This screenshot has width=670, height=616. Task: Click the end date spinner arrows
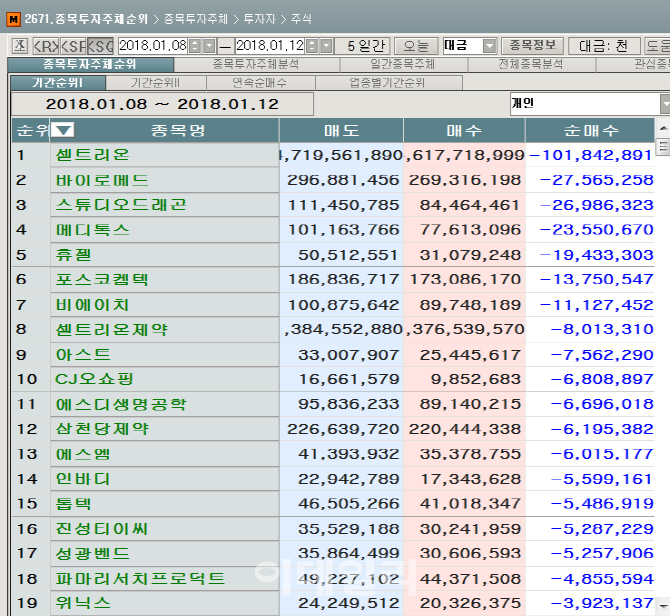(312, 45)
